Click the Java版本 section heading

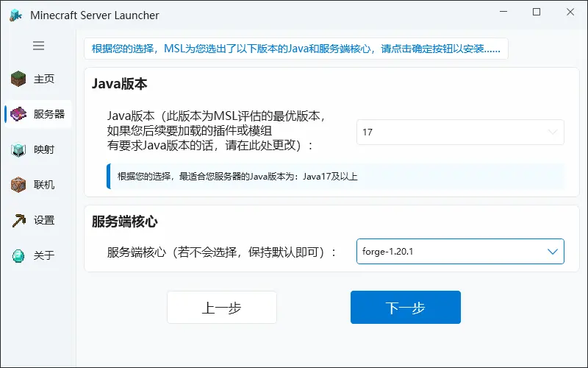point(119,83)
